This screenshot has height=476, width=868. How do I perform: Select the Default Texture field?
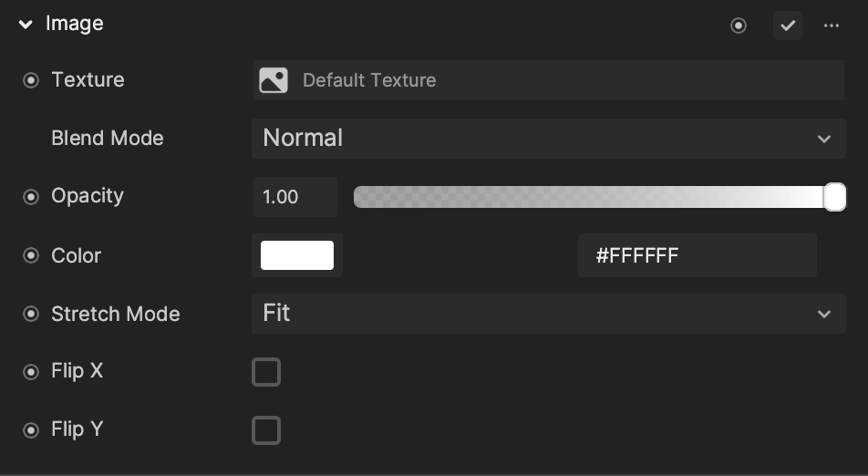point(549,80)
